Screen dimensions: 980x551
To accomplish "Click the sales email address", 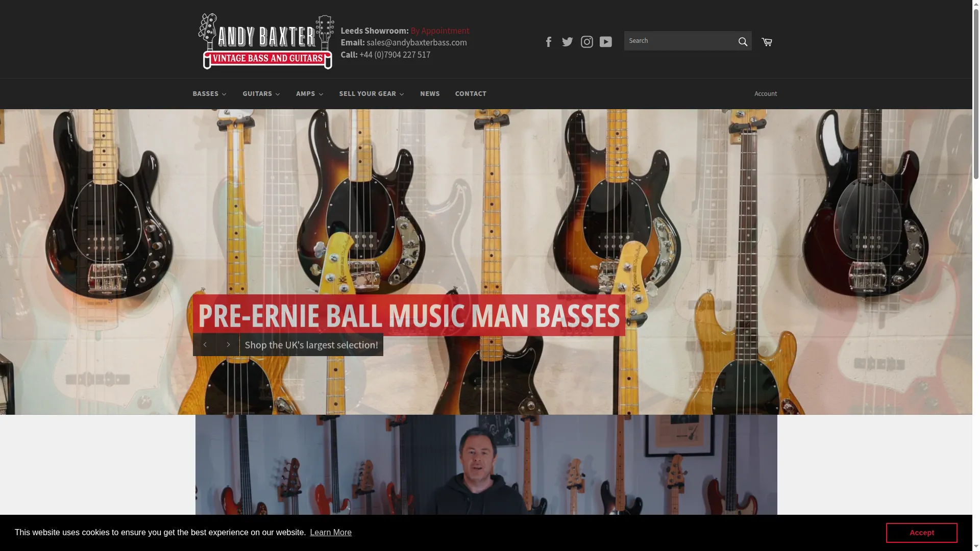I will pyautogui.click(x=416, y=43).
